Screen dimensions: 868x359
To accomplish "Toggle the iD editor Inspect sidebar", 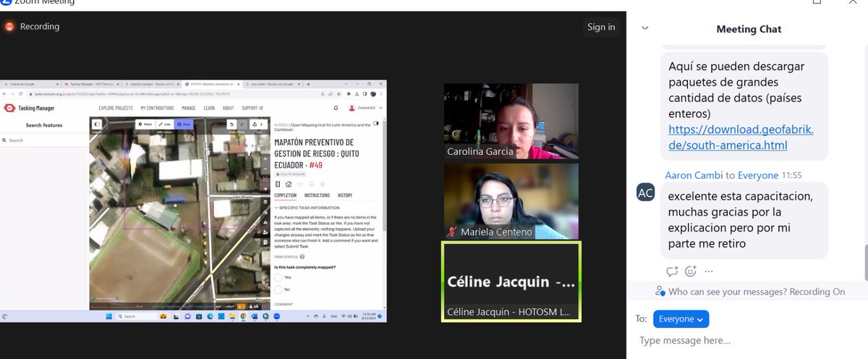I will (97, 124).
